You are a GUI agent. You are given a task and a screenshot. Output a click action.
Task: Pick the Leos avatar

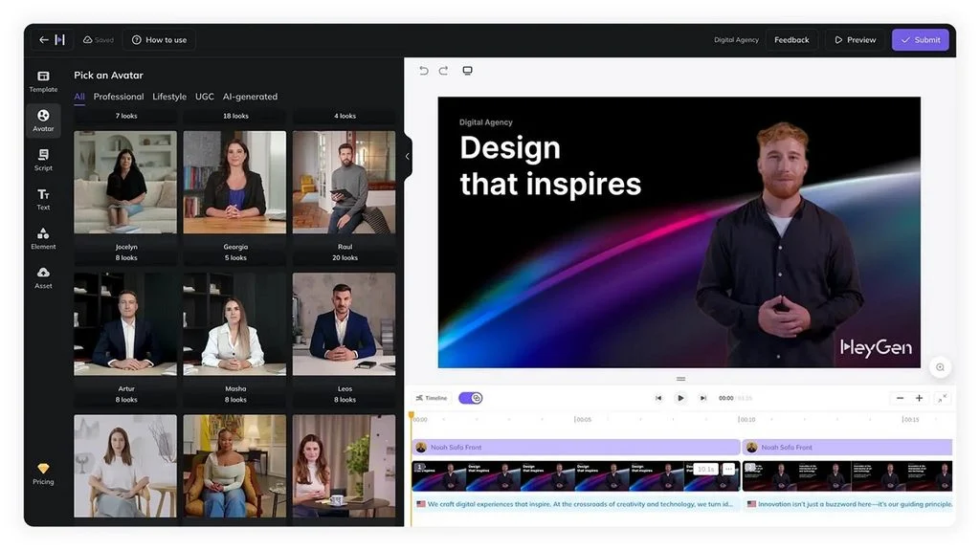(x=345, y=323)
